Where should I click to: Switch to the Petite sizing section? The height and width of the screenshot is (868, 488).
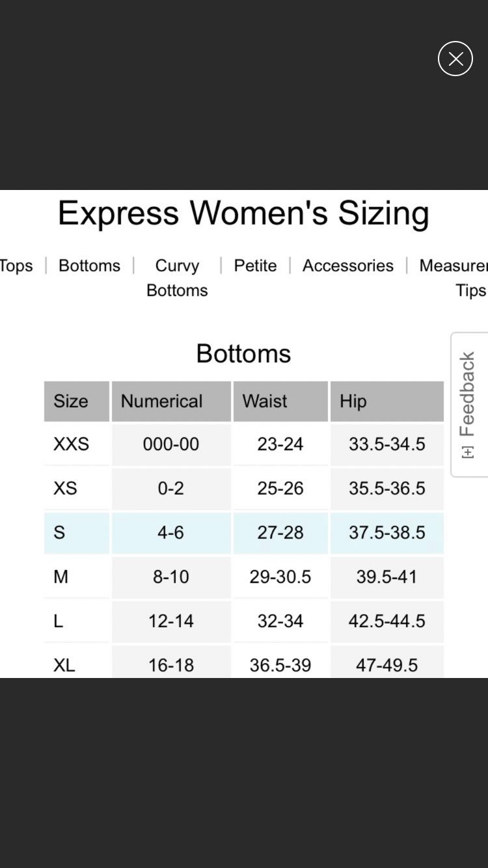(x=255, y=265)
